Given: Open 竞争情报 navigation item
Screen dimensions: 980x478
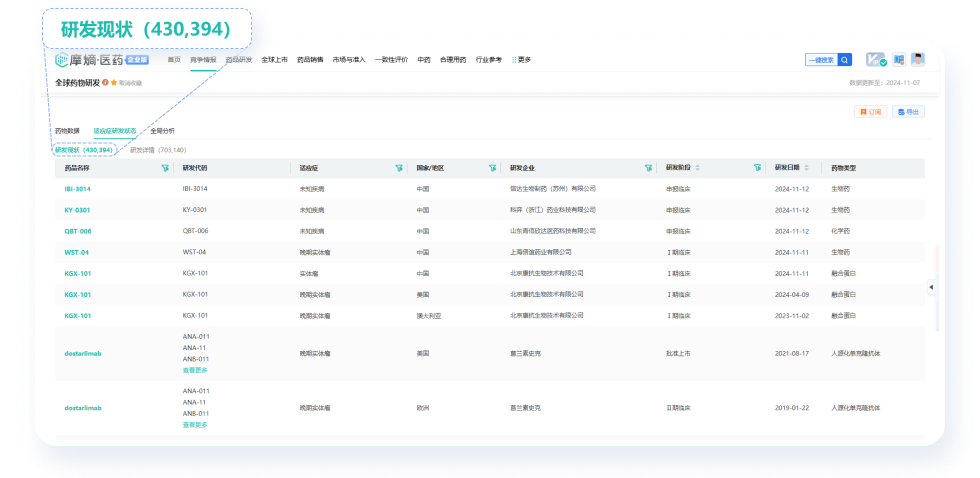Looking at the screenshot, I should pyautogui.click(x=203, y=60).
